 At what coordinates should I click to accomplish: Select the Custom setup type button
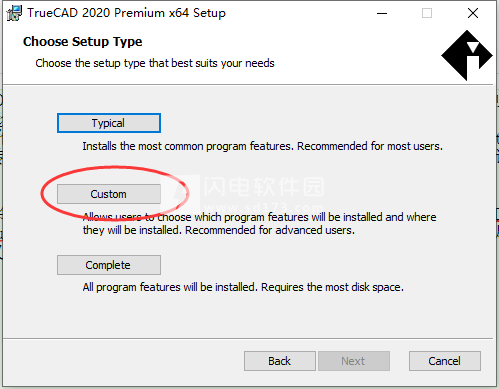pyautogui.click(x=109, y=194)
